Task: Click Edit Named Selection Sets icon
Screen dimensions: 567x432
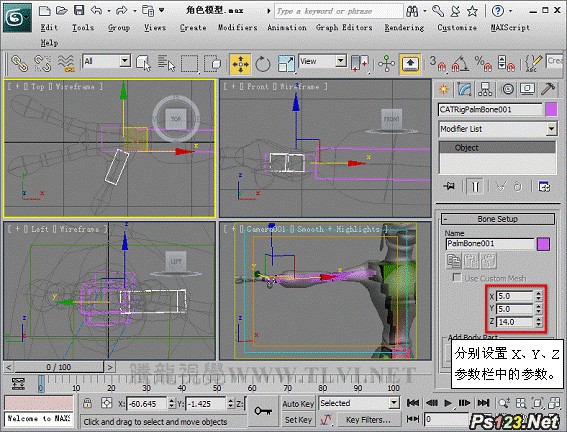Action: pos(533,64)
